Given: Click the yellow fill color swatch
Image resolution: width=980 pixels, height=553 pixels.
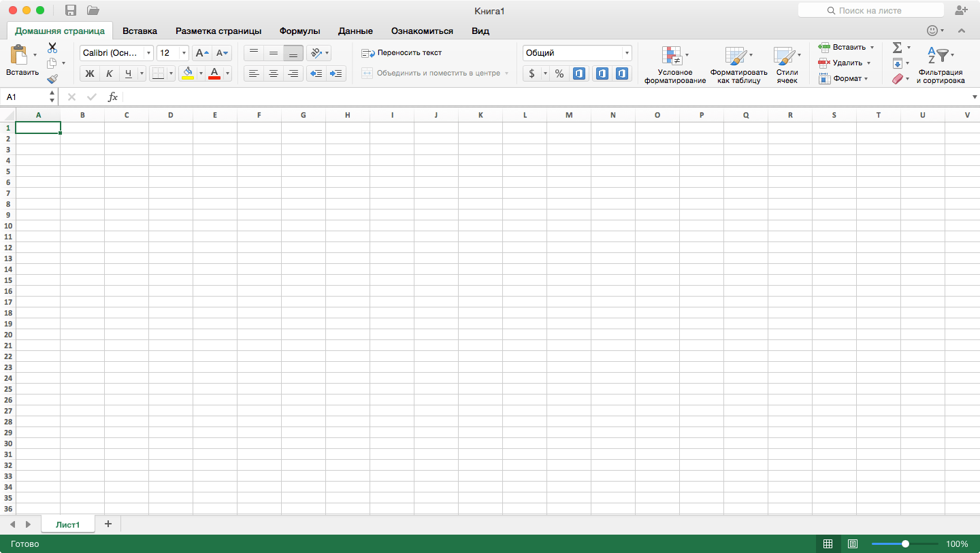Looking at the screenshot, I should click(188, 73).
